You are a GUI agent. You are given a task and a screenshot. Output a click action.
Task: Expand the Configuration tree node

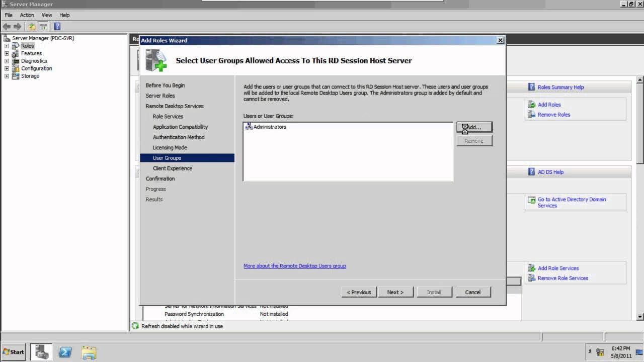coord(7,68)
